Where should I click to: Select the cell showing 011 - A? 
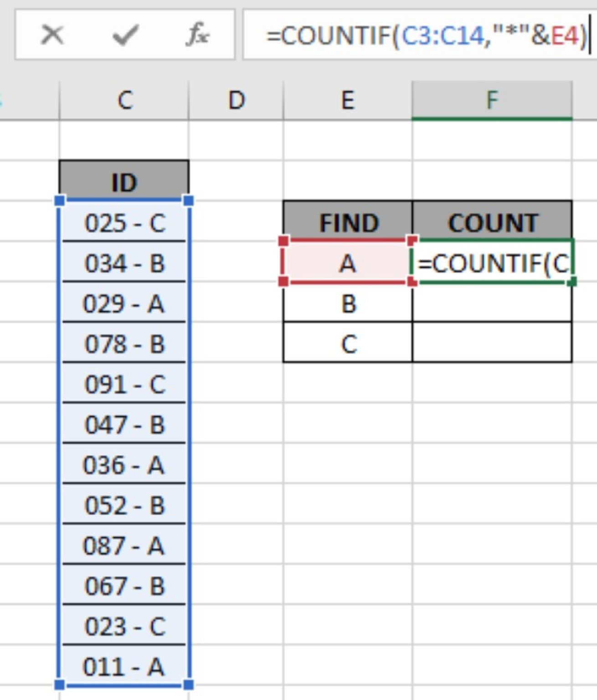tap(125, 665)
